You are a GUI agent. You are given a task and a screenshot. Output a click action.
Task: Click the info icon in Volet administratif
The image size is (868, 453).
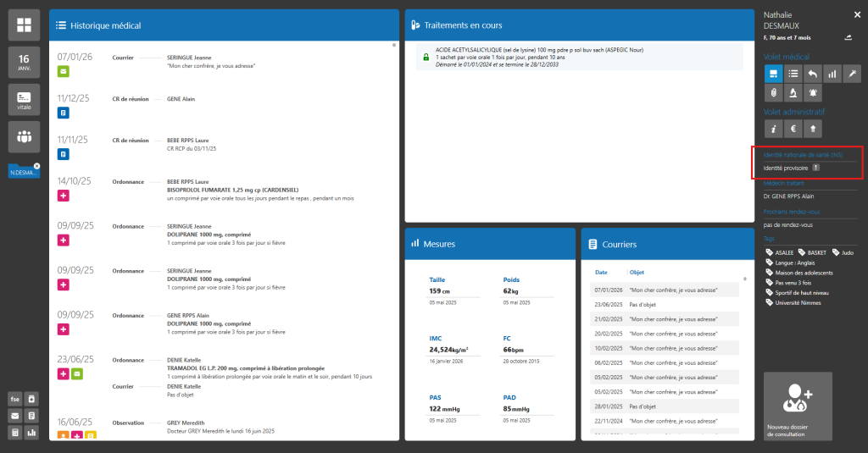click(773, 129)
